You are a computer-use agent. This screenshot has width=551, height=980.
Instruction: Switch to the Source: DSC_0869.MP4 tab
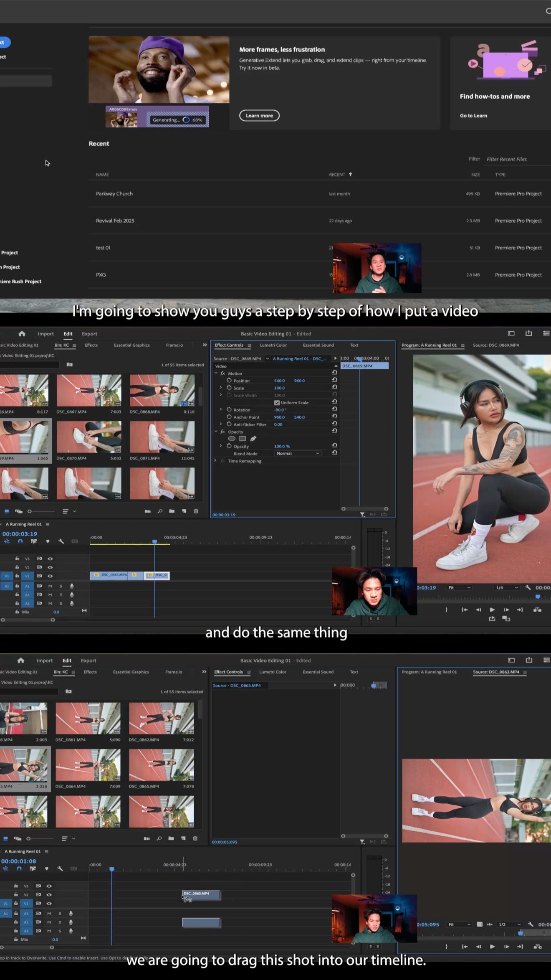tap(496, 345)
